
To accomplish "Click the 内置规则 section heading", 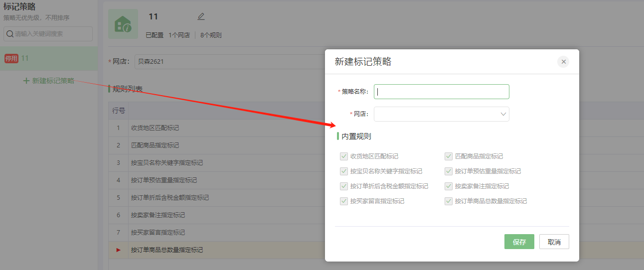I will tap(356, 136).
